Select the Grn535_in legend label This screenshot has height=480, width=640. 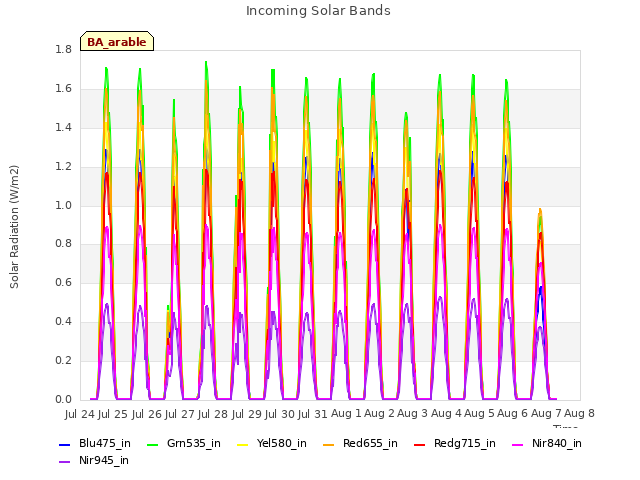[194, 444]
